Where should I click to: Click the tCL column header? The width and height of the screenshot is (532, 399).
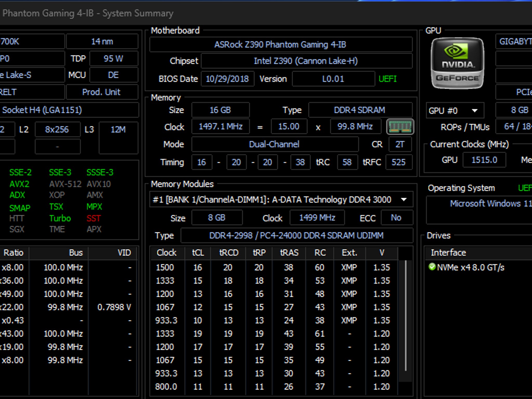click(x=198, y=252)
